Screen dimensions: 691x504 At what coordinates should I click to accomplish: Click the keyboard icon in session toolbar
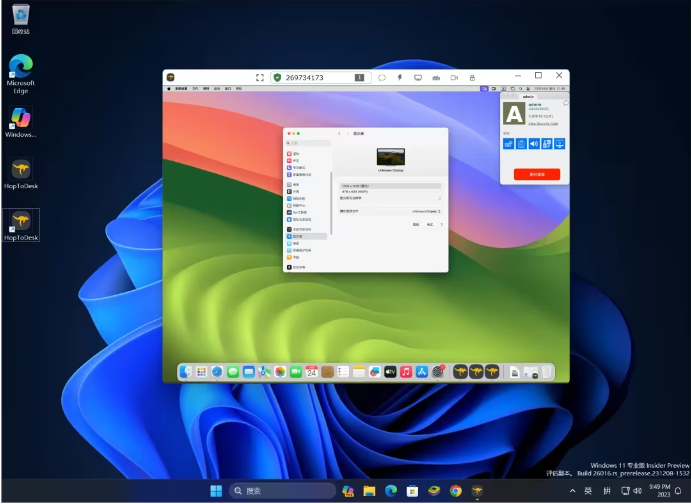(435, 77)
